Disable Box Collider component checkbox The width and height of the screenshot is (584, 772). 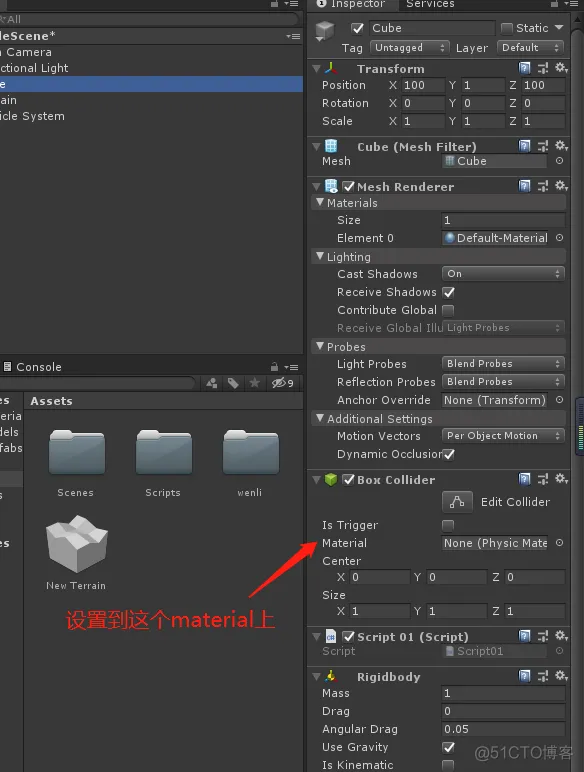pos(349,480)
